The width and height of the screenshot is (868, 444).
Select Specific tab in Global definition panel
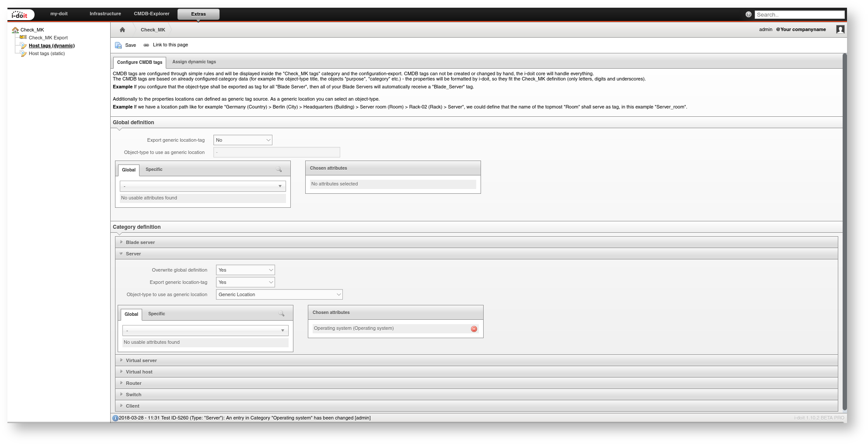[154, 169]
